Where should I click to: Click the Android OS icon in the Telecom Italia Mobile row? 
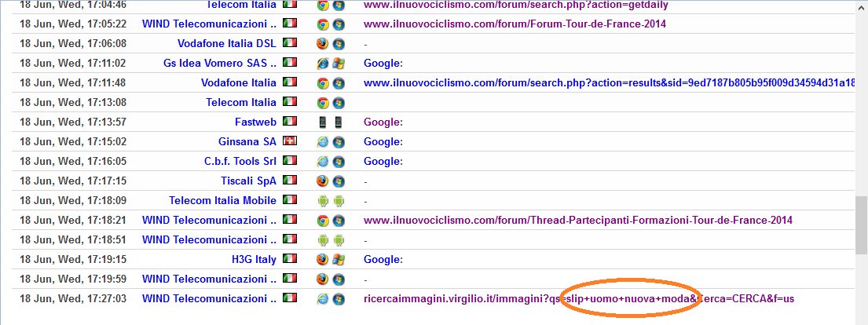coord(339,201)
